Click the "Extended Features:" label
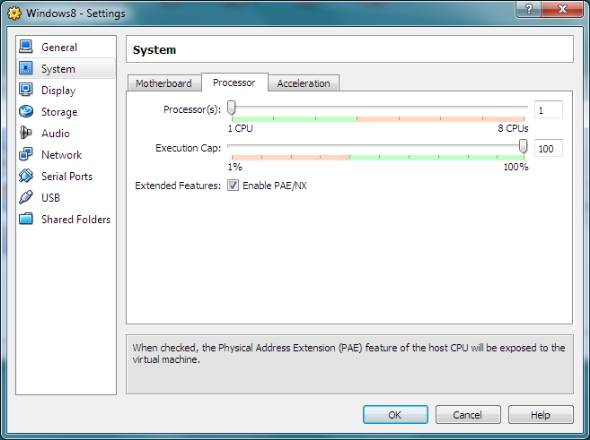590x440 pixels. pos(178,186)
